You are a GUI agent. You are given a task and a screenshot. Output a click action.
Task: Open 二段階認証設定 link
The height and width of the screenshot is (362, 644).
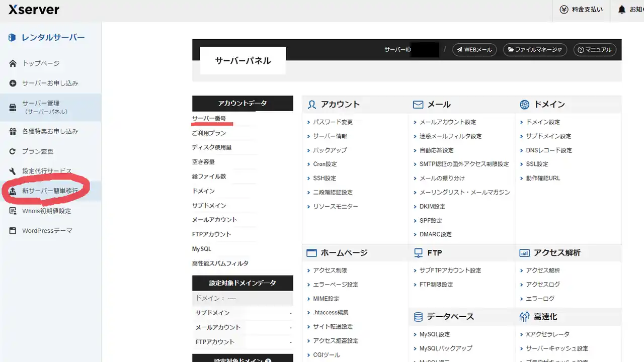click(333, 193)
